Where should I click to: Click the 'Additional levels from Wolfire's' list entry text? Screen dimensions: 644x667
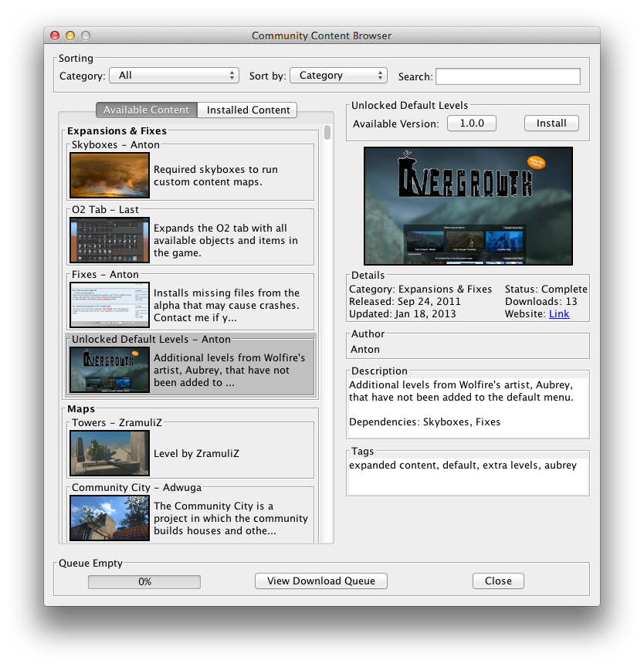(229, 370)
